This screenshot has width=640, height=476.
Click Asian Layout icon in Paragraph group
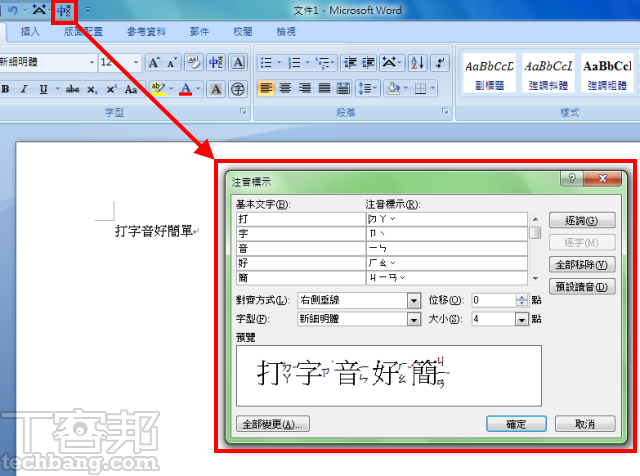tap(389, 63)
